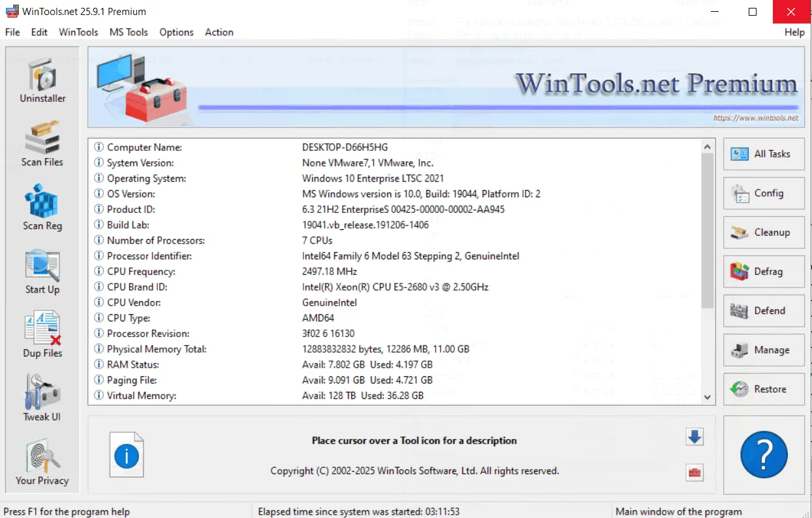This screenshot has height=518, width=812.
Task: Click the blue info document icon
Action: click(x=127, y=455)
